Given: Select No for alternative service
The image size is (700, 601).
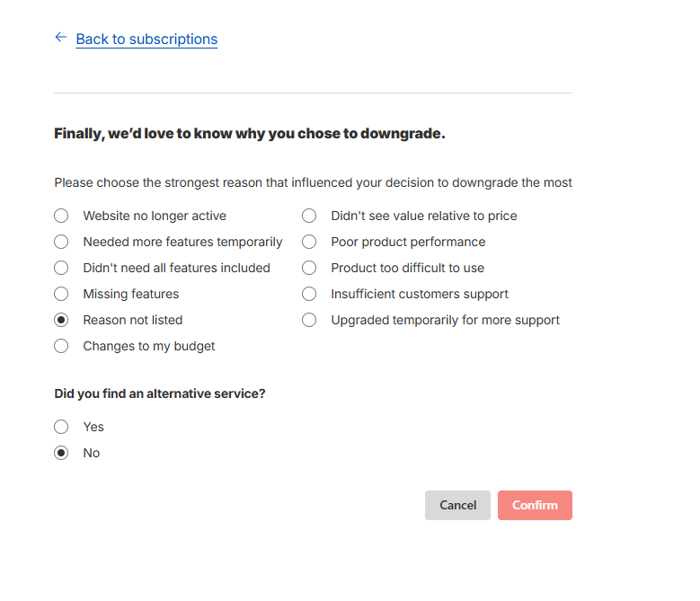Looking at the screenshot, I should (61, 453).
